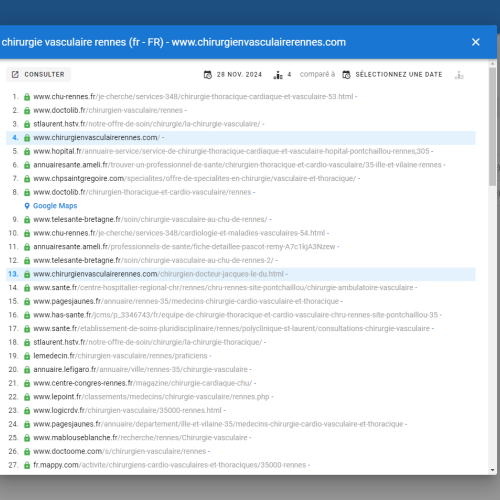Click lock icon for highlighted result 13
Image resolution: width=500 pixels, height=500 pixels.
(x=27, y=274)
